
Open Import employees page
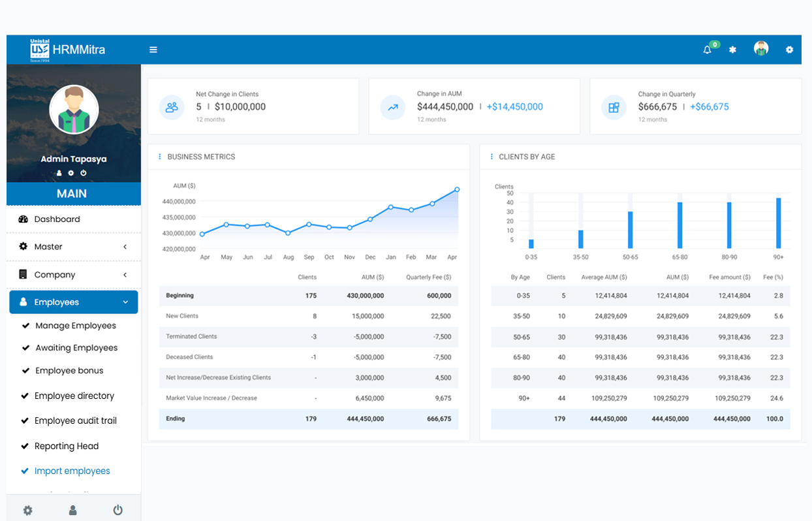pos(72,471)
